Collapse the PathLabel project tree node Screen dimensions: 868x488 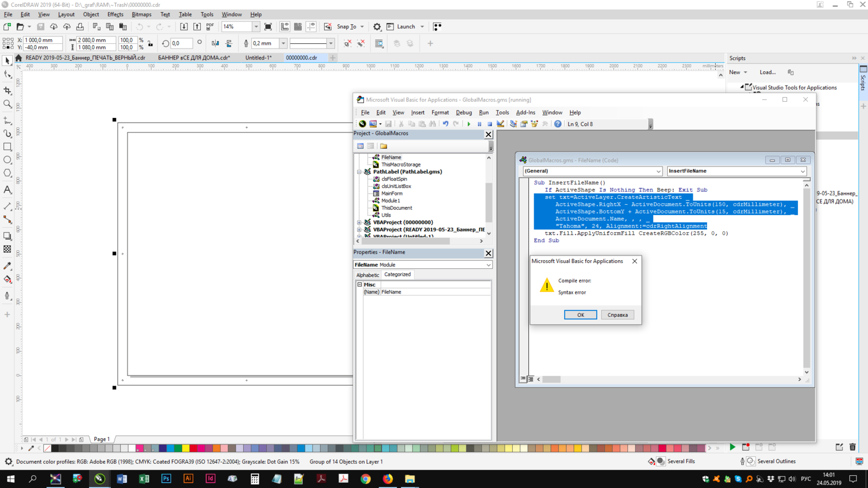[x=359, y=172]
